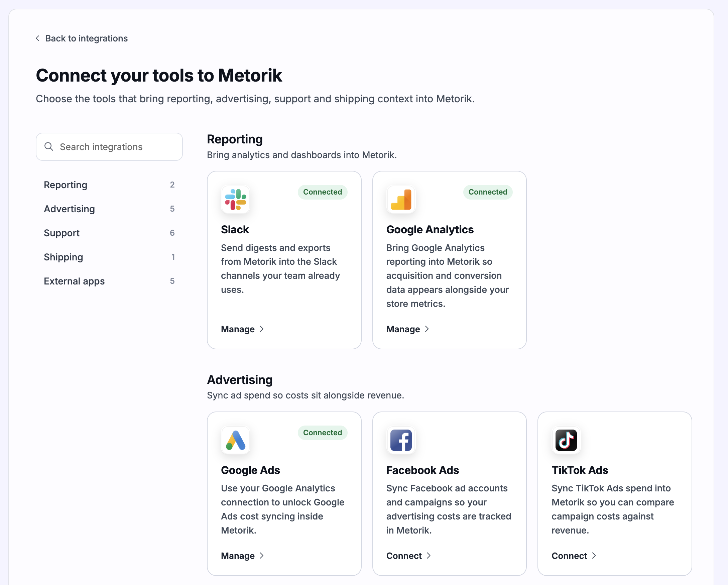Click the TikTok Ads card title

point(580,470)
